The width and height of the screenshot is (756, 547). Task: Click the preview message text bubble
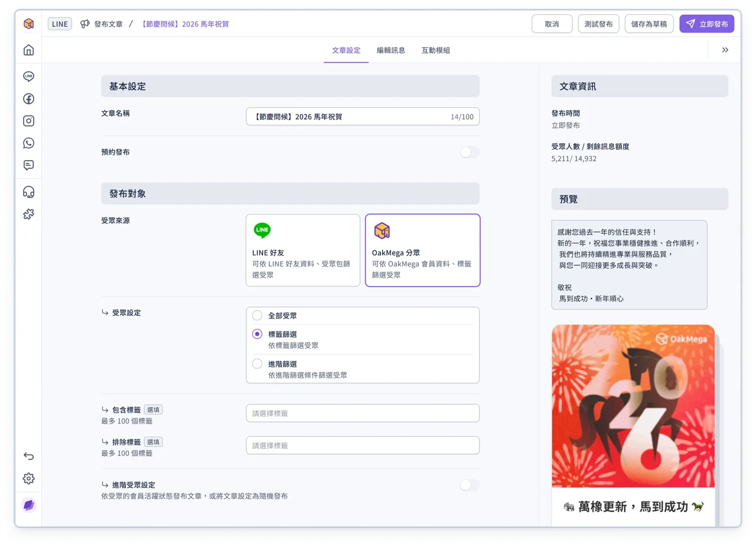point(629,265)
